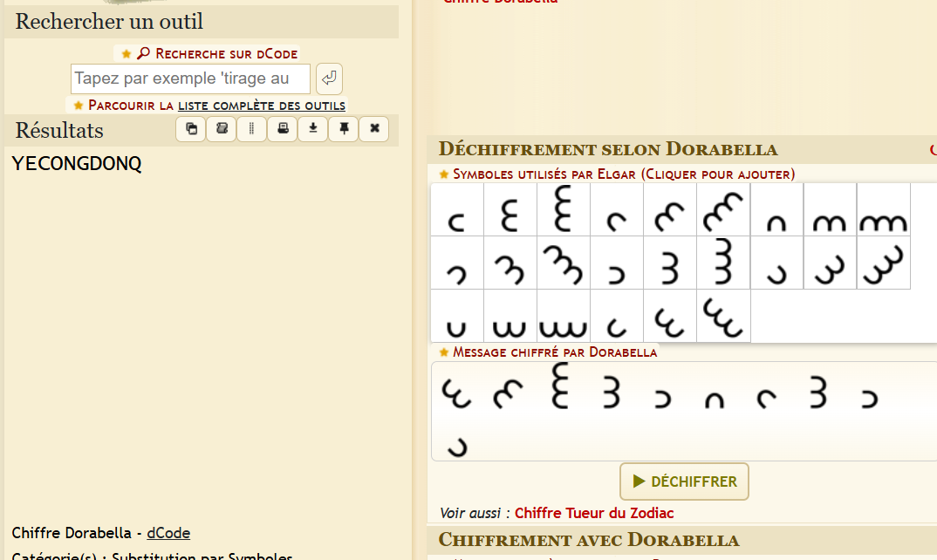937x560 pixels.
Task: Open the 'Chiffre Tueur du Zodiac' link
Action: pos(594,513)
